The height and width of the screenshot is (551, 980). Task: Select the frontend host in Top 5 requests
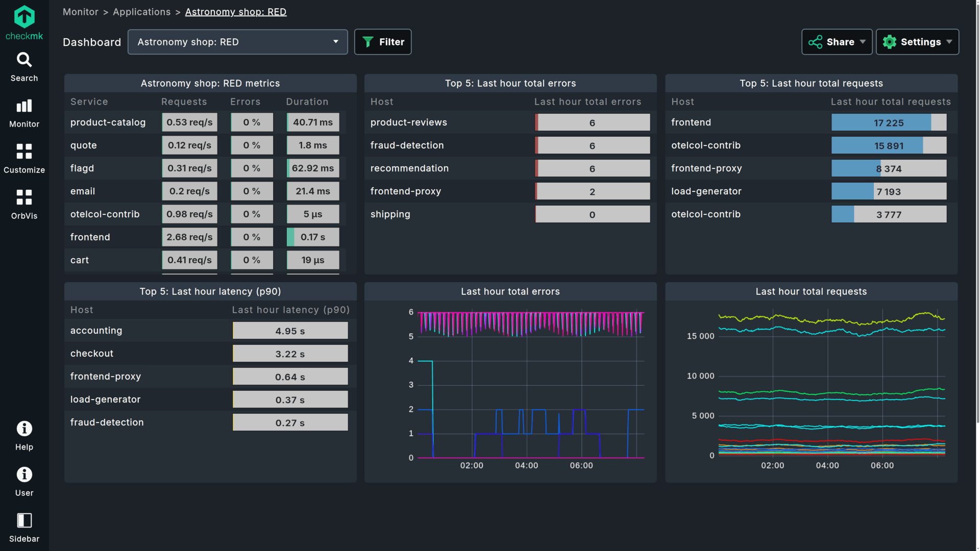tap(691, 122)
